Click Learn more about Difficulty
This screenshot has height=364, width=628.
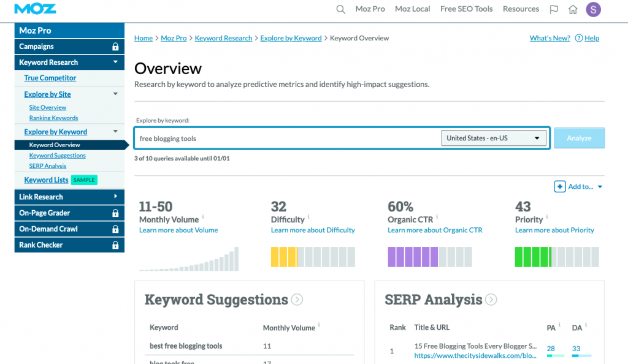(313, 230)
